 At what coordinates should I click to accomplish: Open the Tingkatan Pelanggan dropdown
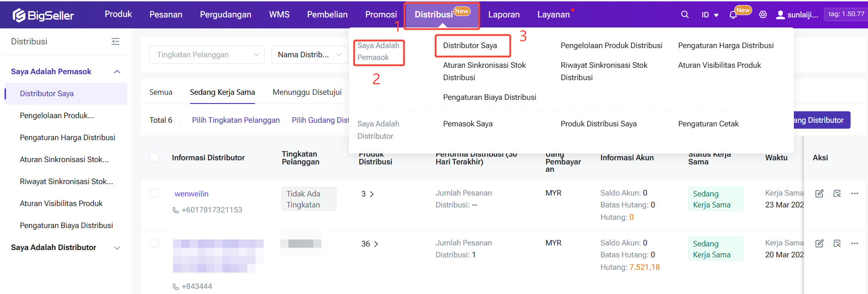coord(206,55)
